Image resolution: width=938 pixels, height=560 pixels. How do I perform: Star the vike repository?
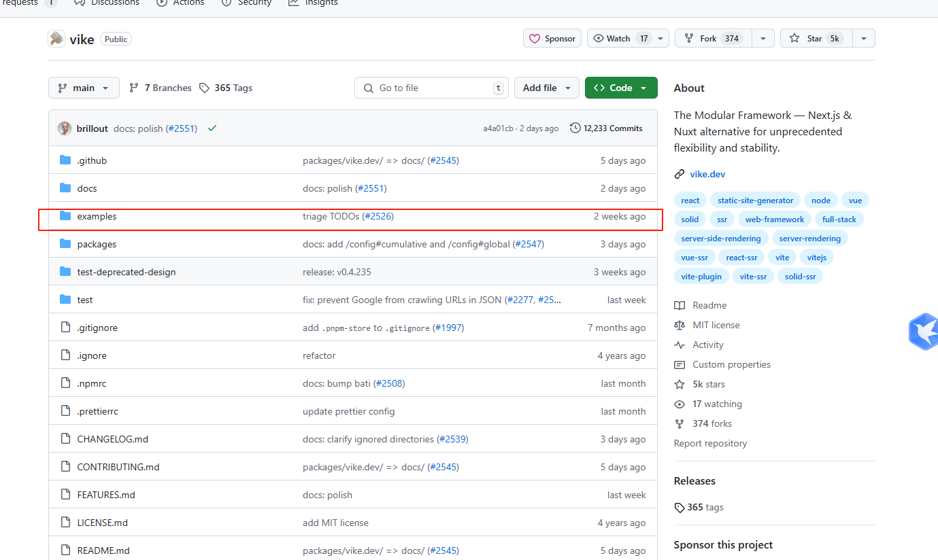pyautogui.click(x=816, y=39)
